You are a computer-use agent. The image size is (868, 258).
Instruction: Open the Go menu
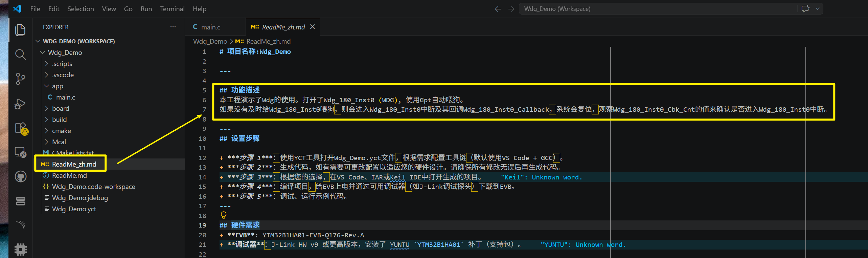click(128, 9)
